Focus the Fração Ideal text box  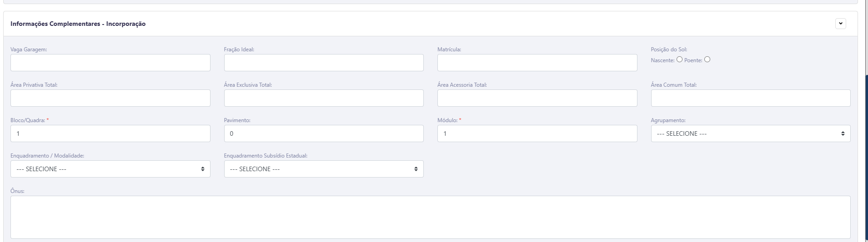pyautogui.click(x=323, y=63)
